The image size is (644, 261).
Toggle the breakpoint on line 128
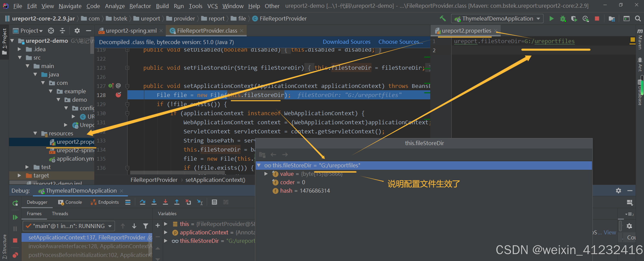[x=118, y=95]
